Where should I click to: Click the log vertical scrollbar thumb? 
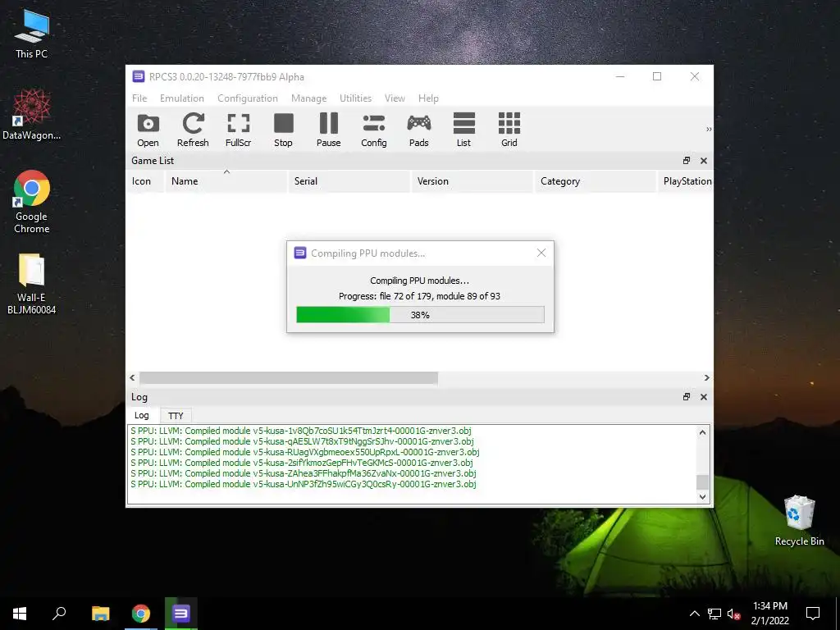click(x=702, y=482)
